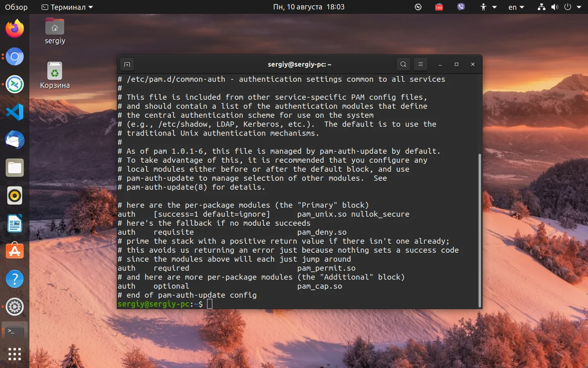Open the terminal search tool
The height and width of the screenshot is (368, 588).
[403, 64]
